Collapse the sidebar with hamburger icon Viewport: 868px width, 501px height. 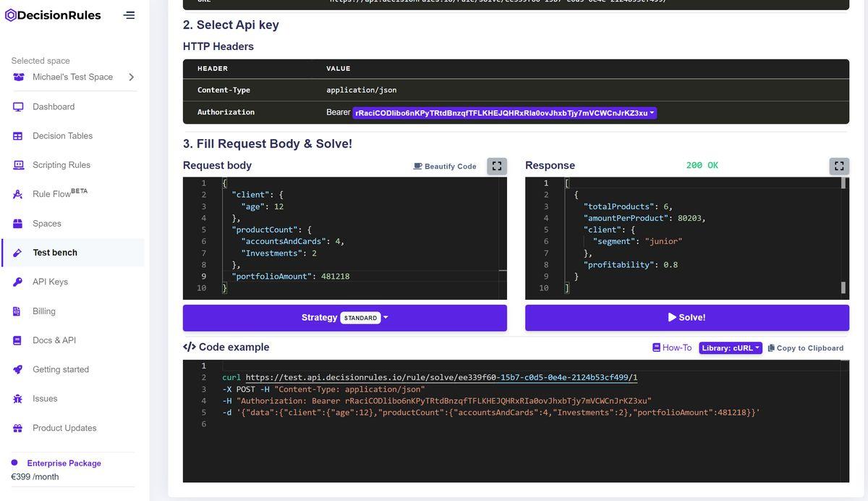point(129,15)
